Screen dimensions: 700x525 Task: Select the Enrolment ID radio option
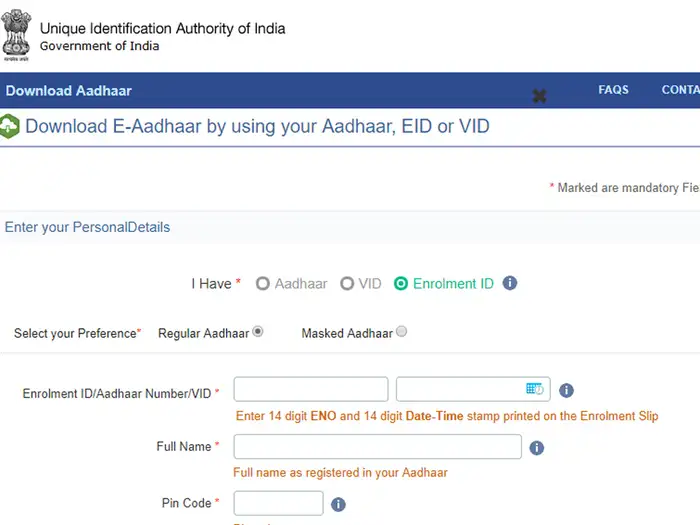(x=401, y=283)
